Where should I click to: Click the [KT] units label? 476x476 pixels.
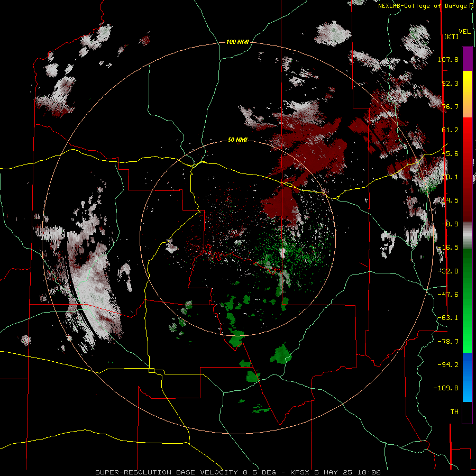[x=451, y=36]
